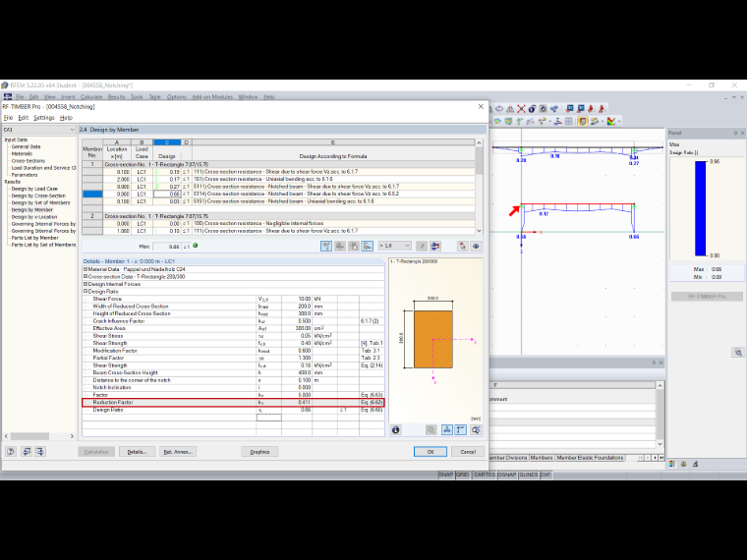Click the Graphics button

[259, 452]
